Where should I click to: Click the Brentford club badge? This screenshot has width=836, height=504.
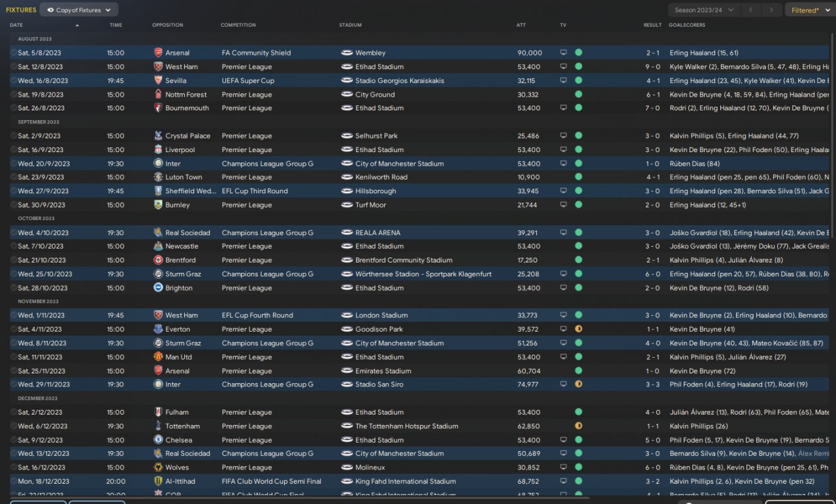click(158, 260)
